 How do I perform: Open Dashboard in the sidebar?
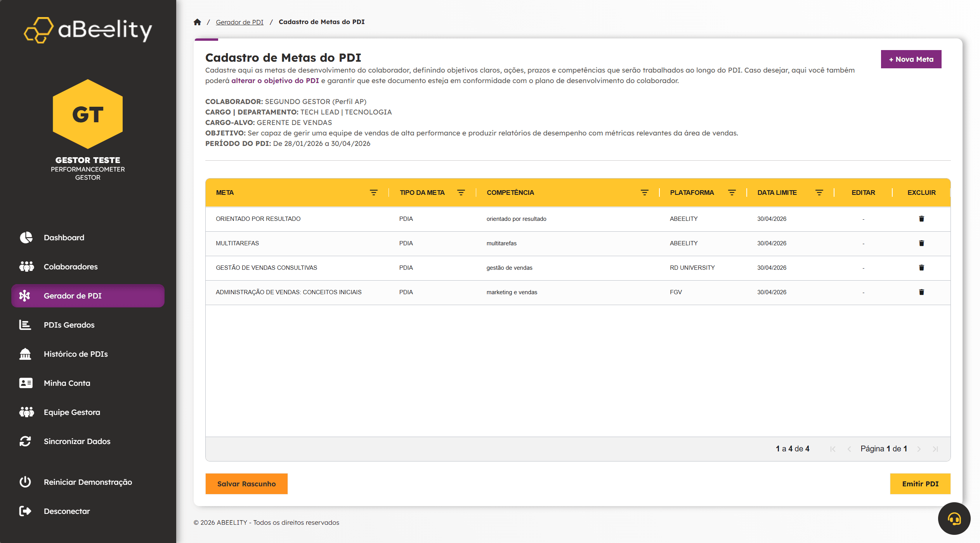pos(64,238)
